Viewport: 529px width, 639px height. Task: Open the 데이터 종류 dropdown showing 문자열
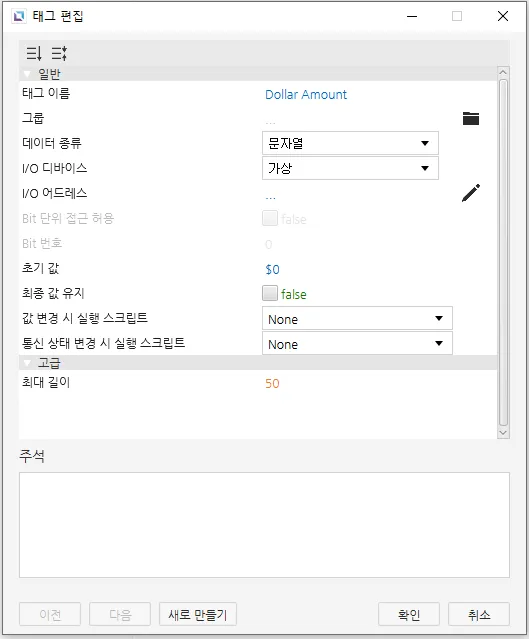(x=350, y=143)
